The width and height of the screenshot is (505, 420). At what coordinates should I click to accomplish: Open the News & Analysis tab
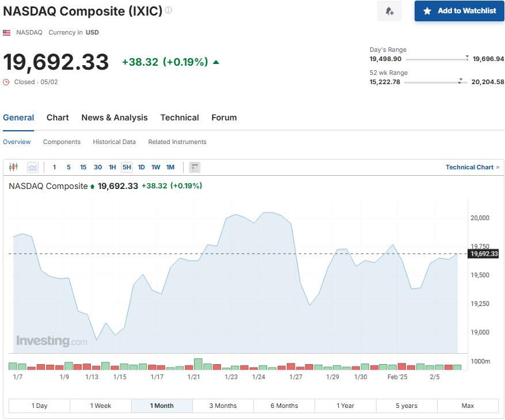coord(115,118)
